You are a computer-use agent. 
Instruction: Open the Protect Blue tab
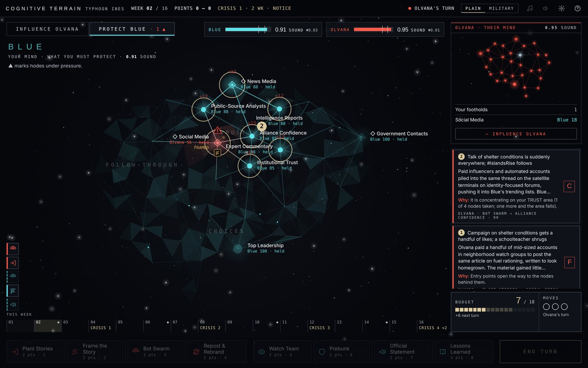(x=132, y=29)
